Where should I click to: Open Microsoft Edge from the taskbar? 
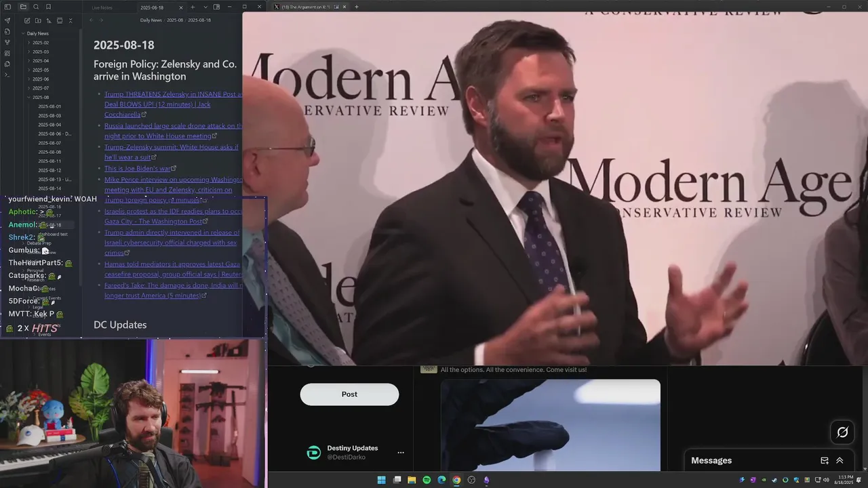pos(441,480)
